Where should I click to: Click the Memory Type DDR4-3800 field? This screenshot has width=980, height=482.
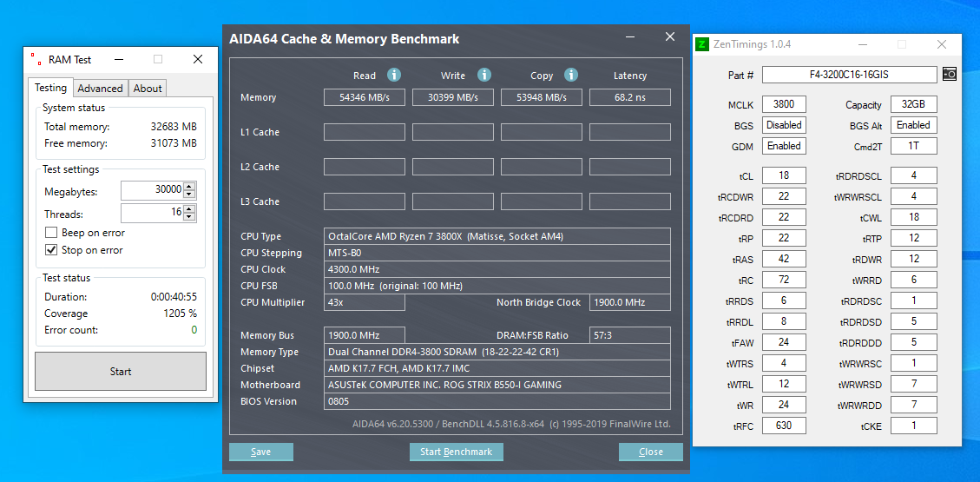point(497,352)
